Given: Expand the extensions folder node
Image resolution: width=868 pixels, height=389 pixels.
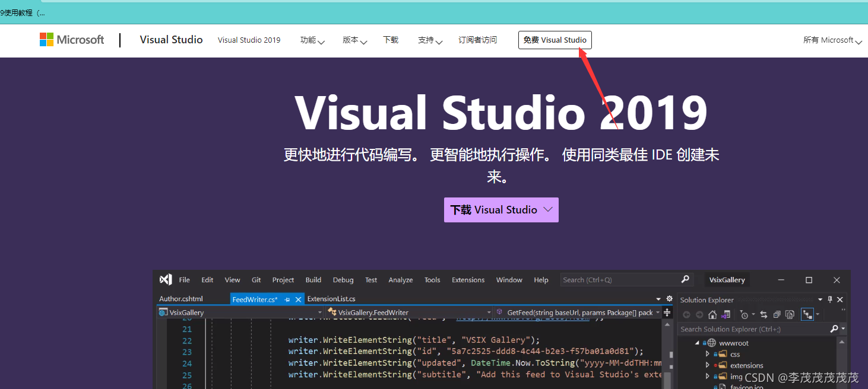Looking at the screenshot, I should point(707,365).
